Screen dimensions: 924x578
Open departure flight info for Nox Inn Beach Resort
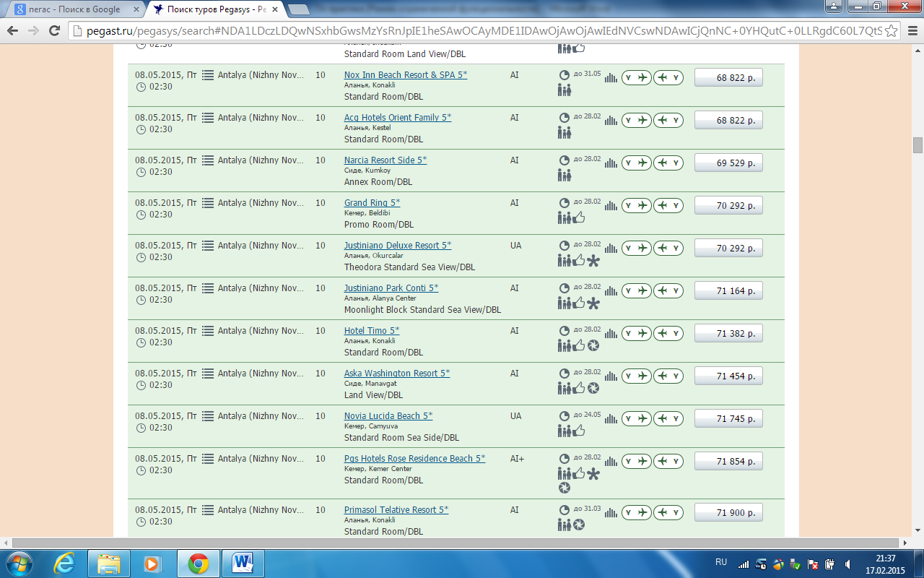click(x=636, y=78)
